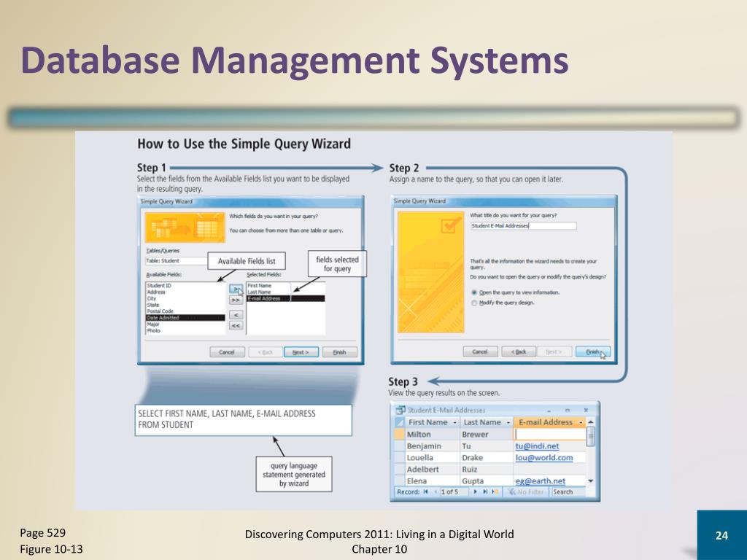Click the add all fields double arrow
747x560 pixels.
[236, 300]
